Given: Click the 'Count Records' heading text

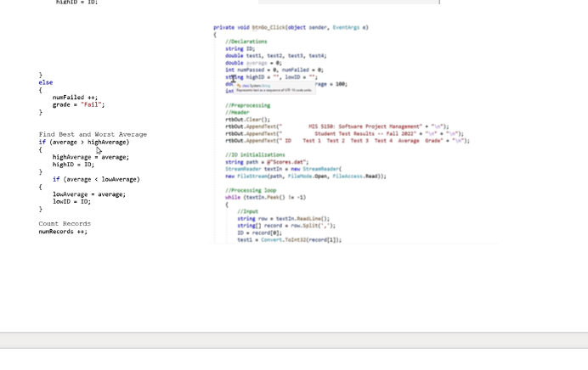Looking at the screenshot, I should click(65, 223).
